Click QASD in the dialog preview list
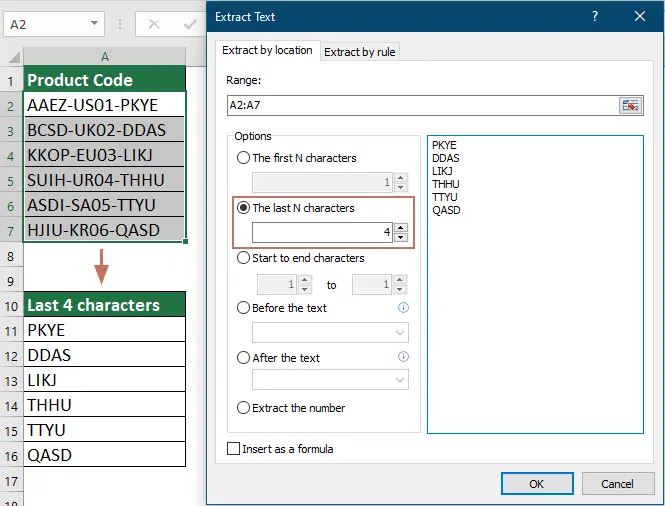This screenshot has width=665, height=506. click(446, 210)
